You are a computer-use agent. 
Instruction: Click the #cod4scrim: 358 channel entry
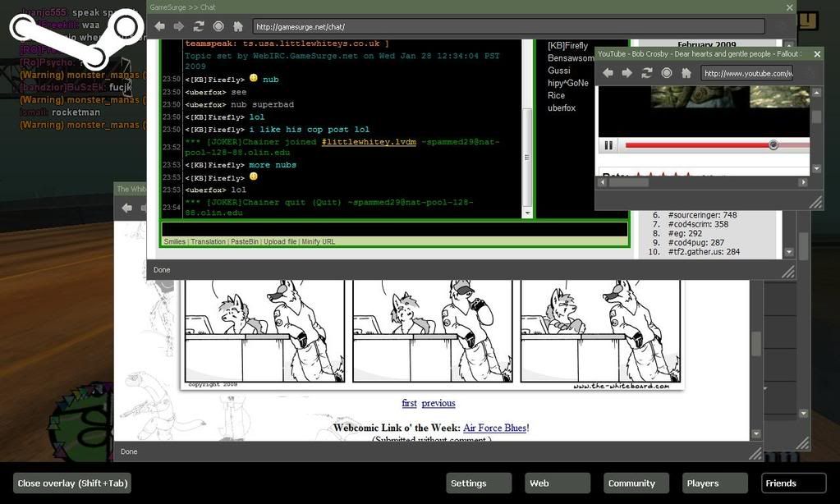pos(698,224)
